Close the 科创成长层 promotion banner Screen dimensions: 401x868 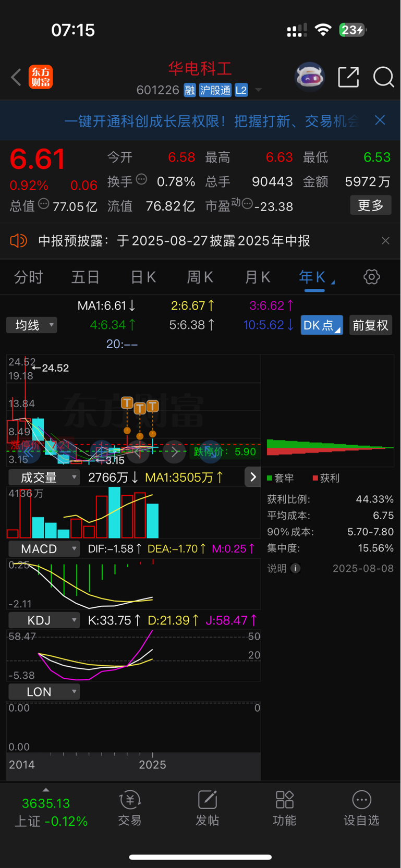pos(380,120)
